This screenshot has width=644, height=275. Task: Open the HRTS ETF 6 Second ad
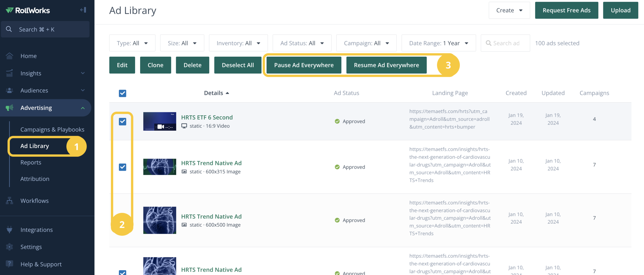207,117
